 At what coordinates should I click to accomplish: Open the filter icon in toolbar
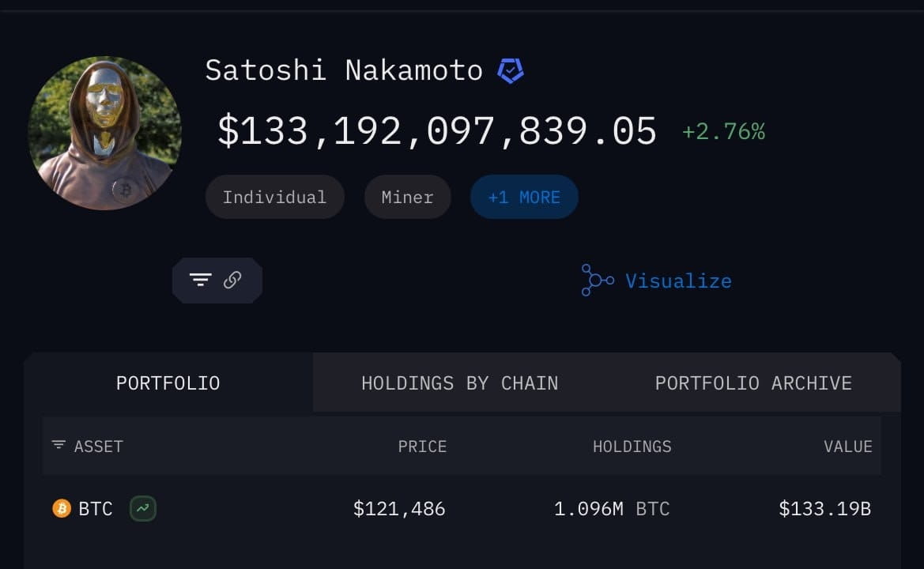200,280
